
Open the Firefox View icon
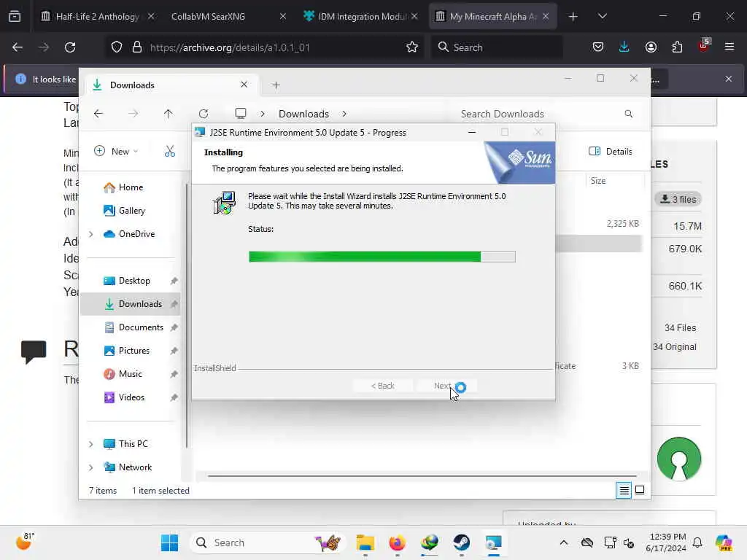click(x=15, y=16)
